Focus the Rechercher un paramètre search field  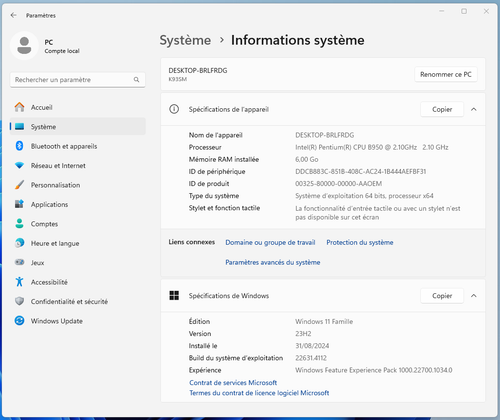tap(78, 80)
